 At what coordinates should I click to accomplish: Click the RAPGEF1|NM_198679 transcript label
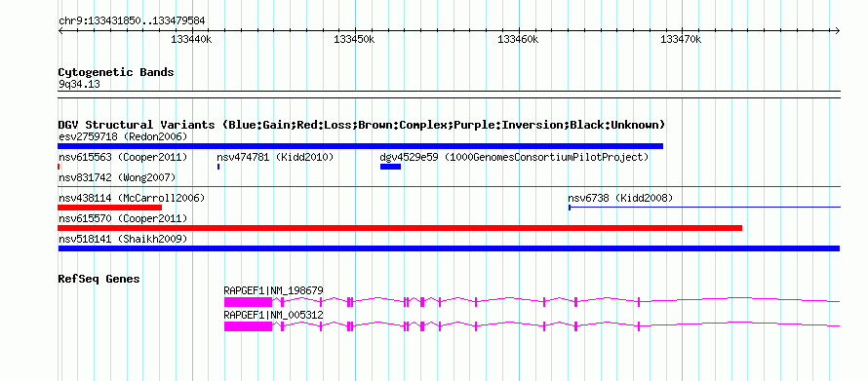(x=273, y=290)
